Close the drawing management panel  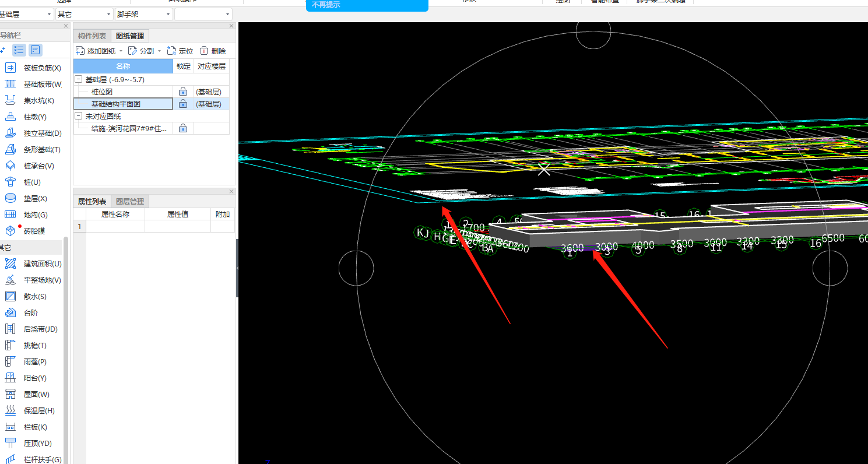231,26
